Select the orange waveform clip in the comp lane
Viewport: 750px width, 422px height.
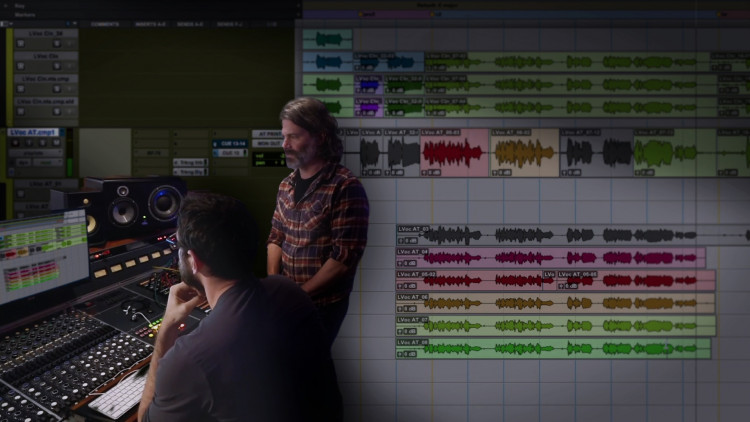[x=524, y=152]
